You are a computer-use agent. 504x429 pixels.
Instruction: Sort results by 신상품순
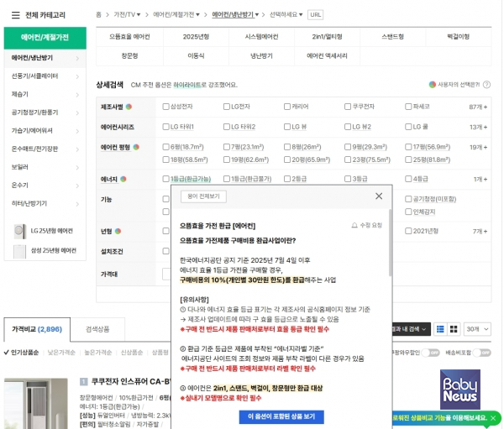pyautogui.click(x=132, y=353)
